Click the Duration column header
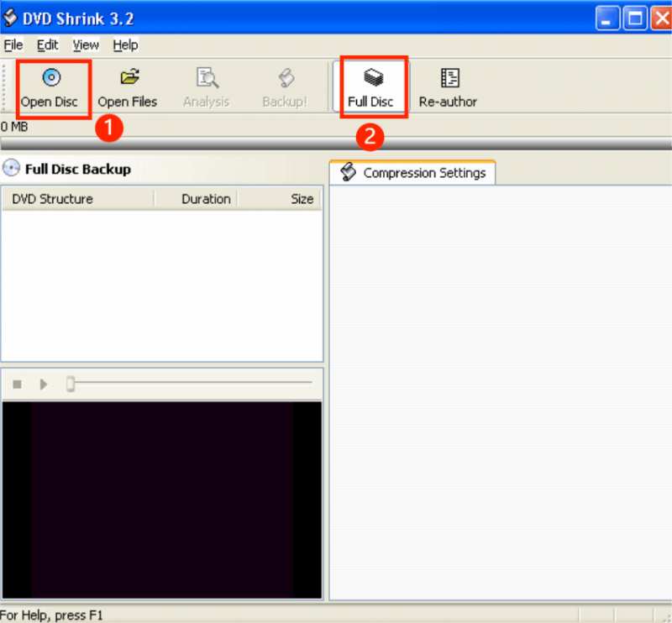672x623 pixels. pos(196,199)
